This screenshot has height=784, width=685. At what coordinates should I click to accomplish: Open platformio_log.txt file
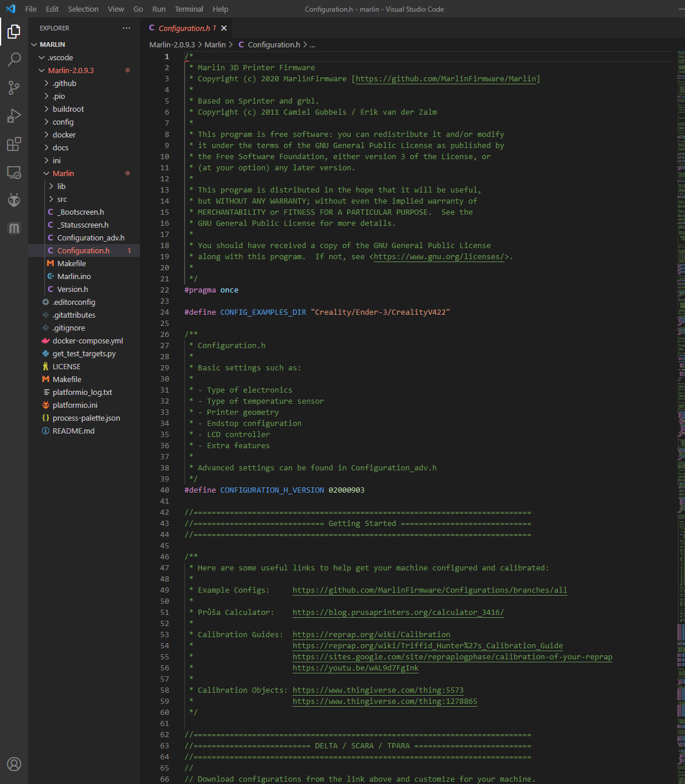pyautogui.click(x=84, y=392)
